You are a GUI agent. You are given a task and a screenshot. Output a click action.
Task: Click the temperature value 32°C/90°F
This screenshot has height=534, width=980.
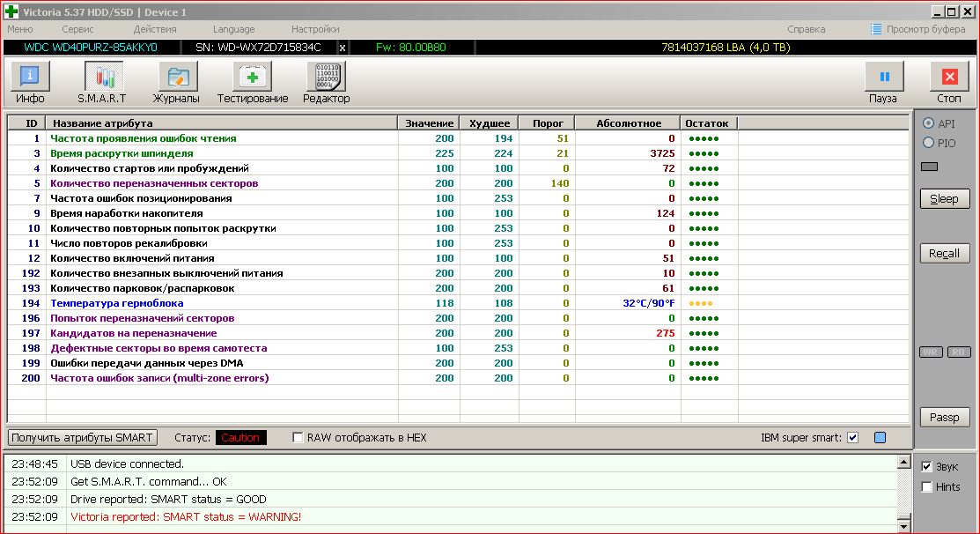[649, 303]
